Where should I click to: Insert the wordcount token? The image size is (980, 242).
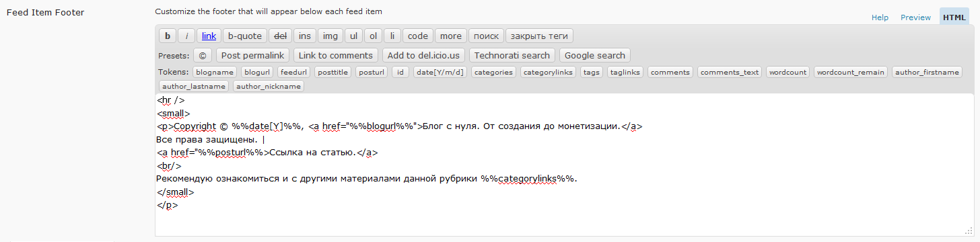point(788,72)
